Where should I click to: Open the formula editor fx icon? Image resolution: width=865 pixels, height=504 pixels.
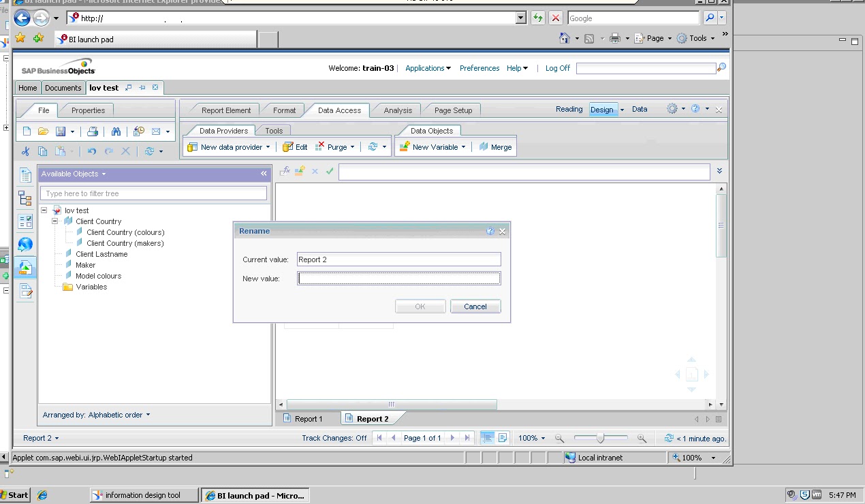286,170
